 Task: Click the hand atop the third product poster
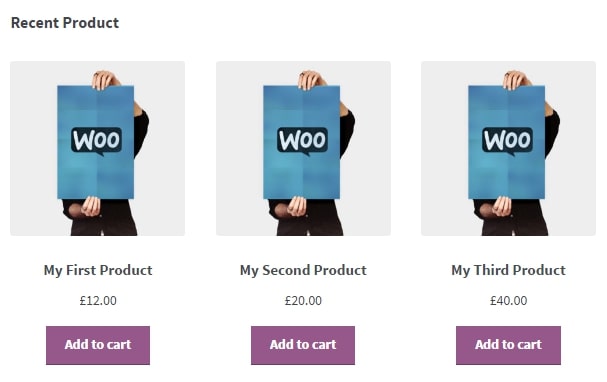click(516, 80)
